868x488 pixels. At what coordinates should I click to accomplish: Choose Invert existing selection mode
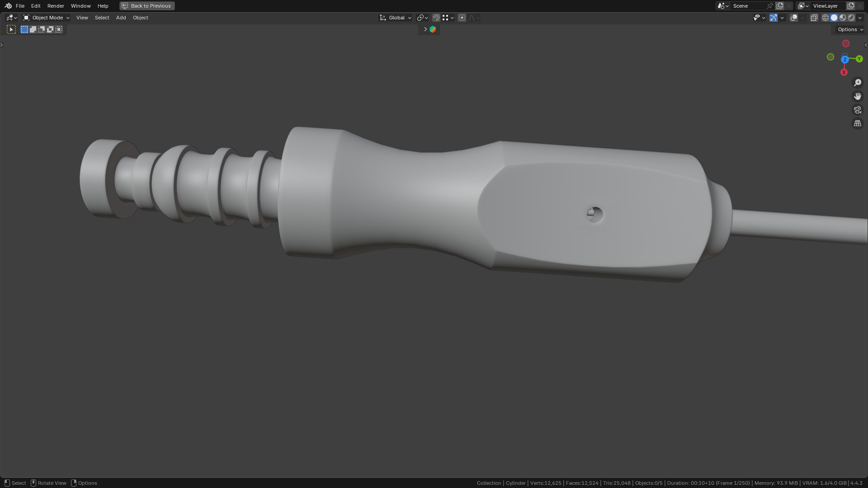[50, 29]
